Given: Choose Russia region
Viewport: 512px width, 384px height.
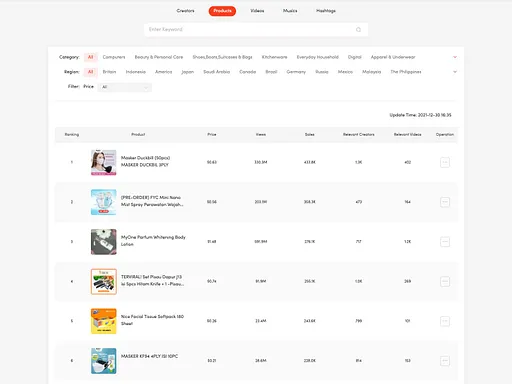Looking at the screenshot, I should 322,72.
